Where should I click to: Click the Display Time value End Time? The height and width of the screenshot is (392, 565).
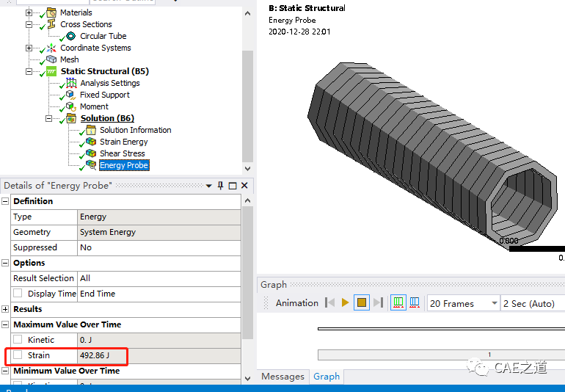[x=159, y=294]
